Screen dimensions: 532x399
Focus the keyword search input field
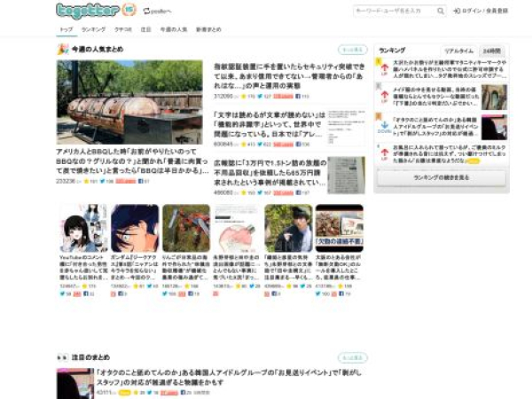[395, 11]
